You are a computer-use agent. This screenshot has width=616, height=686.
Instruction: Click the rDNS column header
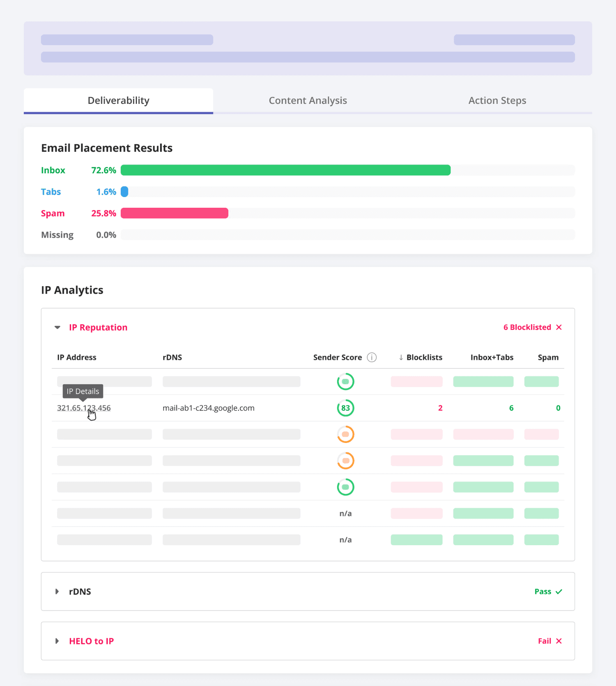(172, 358)
